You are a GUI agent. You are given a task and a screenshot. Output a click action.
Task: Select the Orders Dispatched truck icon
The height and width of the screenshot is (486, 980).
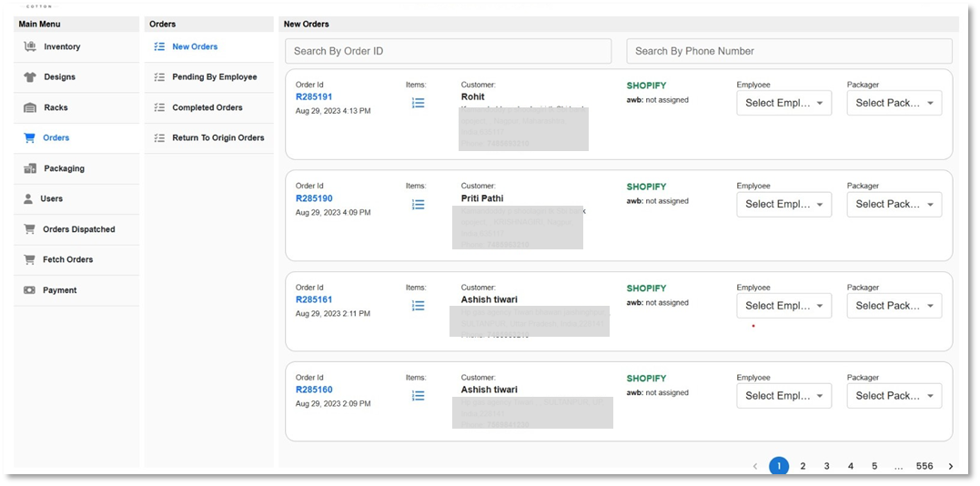tap(30, 229)
